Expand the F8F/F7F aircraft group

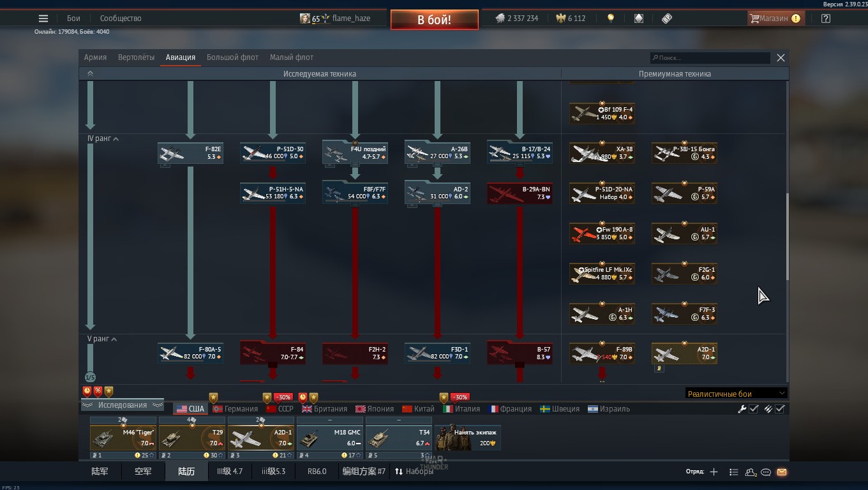tap(355, 193)
